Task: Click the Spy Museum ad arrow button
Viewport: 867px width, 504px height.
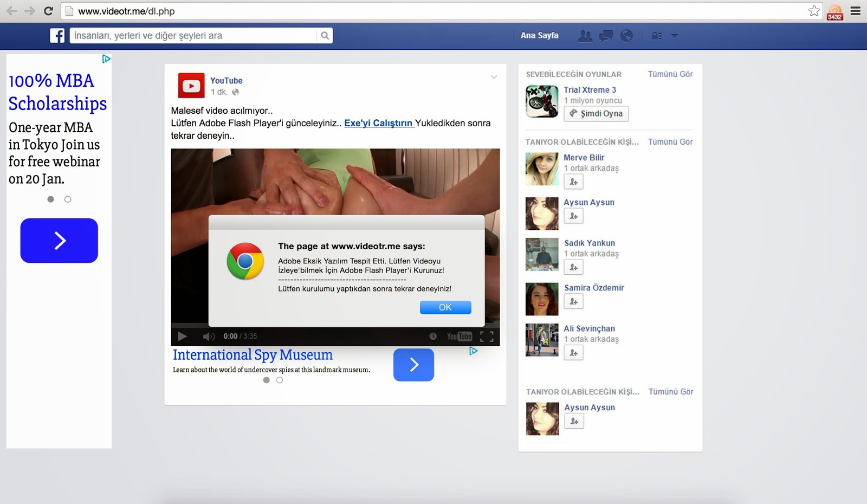Action: [x=413, y=365]
